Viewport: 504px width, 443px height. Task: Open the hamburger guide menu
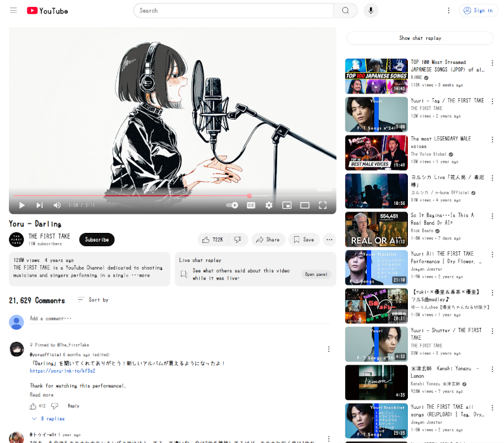(13, 11)
